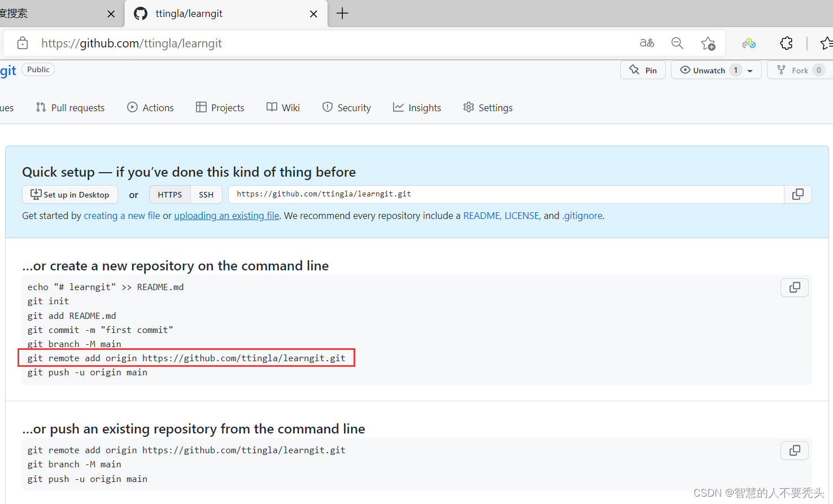This screenshot has width=833, height=504.
Task: Pin the learngit repository
Action: [x=643, y=69]
